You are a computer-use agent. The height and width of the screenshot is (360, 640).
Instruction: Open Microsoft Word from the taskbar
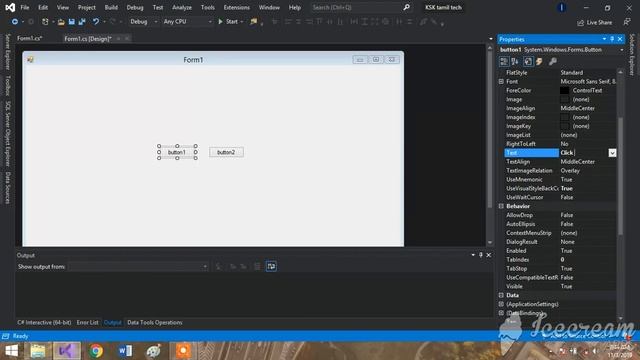pyautogui.click(x=125, y=351)
